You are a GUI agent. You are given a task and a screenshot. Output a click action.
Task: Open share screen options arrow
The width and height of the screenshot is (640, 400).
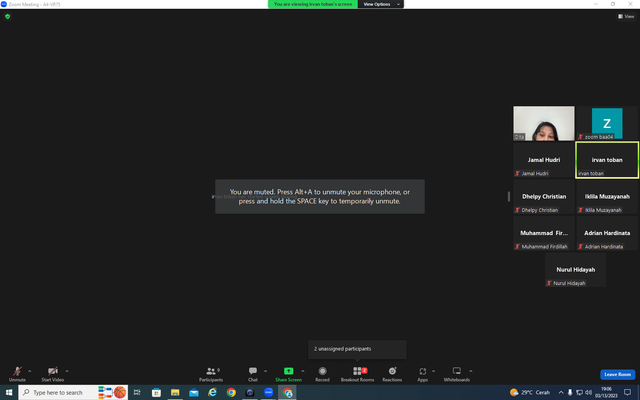(302, 371)
